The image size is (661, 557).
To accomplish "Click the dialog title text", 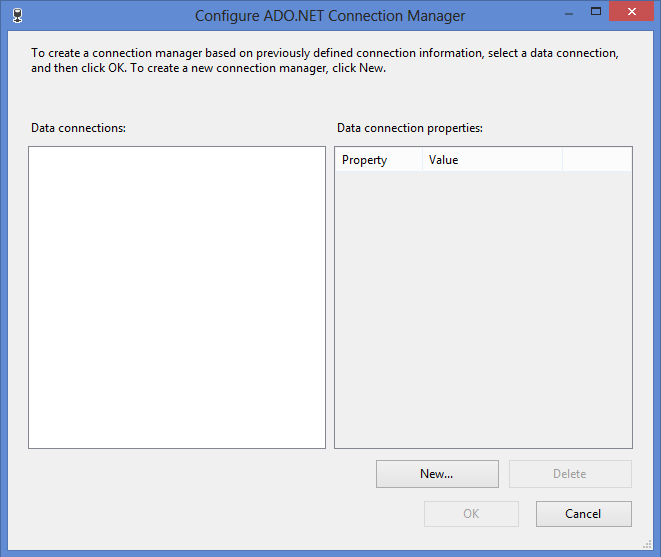I will pyautogui.click(x=330, y=16).
